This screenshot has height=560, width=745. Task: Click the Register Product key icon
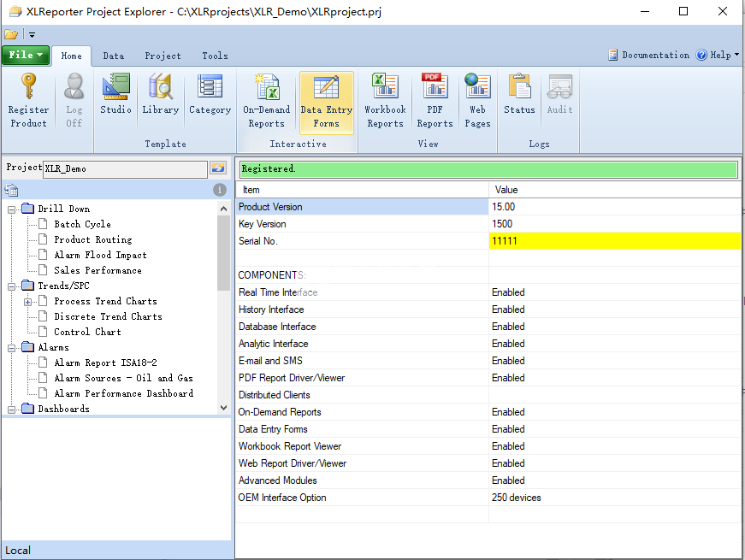click(28, 86)
